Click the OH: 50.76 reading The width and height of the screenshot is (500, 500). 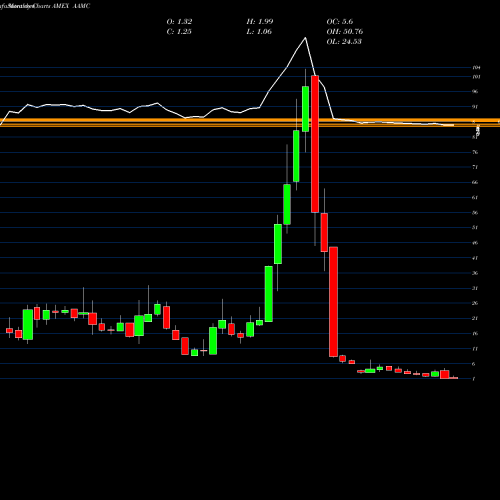pyautogui.click(x=345, y=32)
